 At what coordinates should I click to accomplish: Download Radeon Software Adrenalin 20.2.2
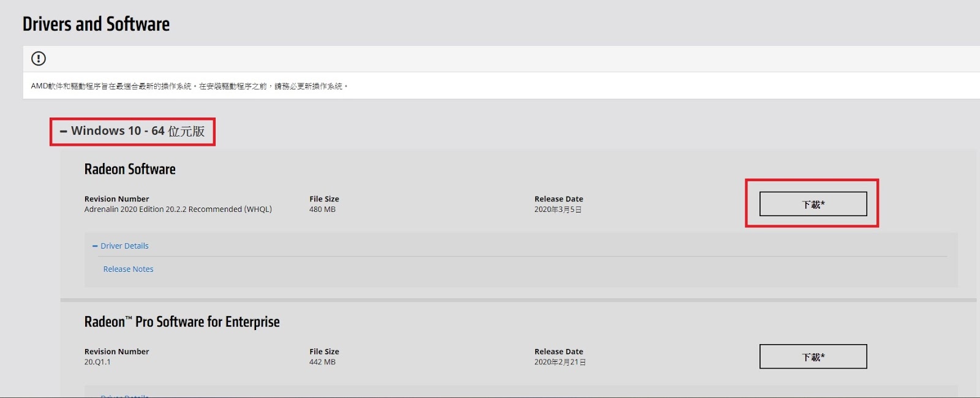click(x=813, y=204)
